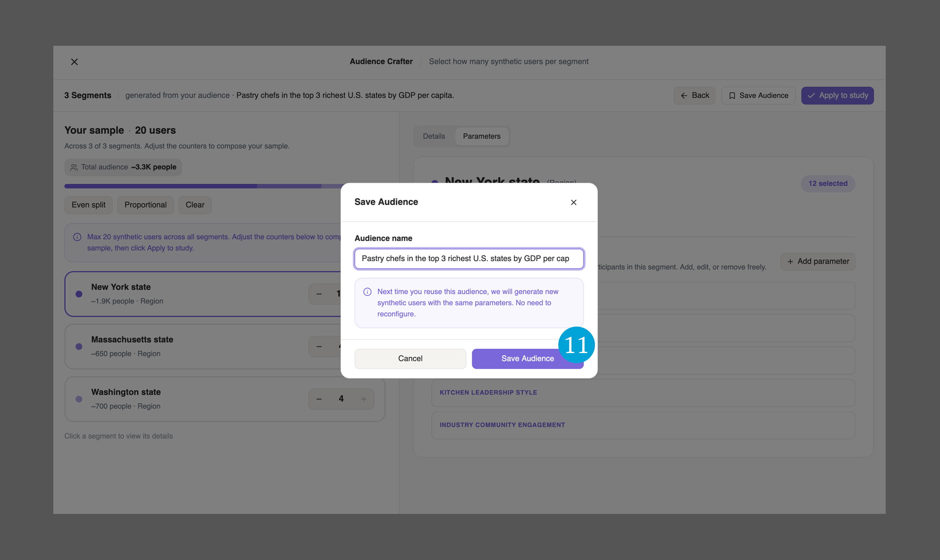Decrease New York state user count
This screenshot has height=560, width=940.
[x=319, y=294]
